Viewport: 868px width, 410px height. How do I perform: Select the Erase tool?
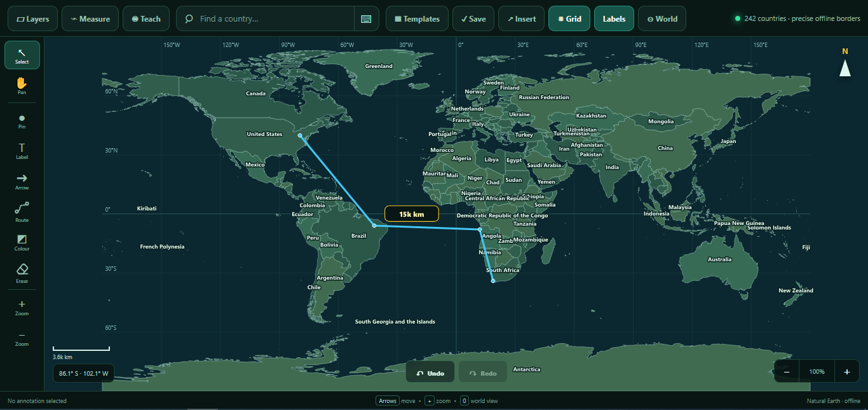click(x=22, y=273)
